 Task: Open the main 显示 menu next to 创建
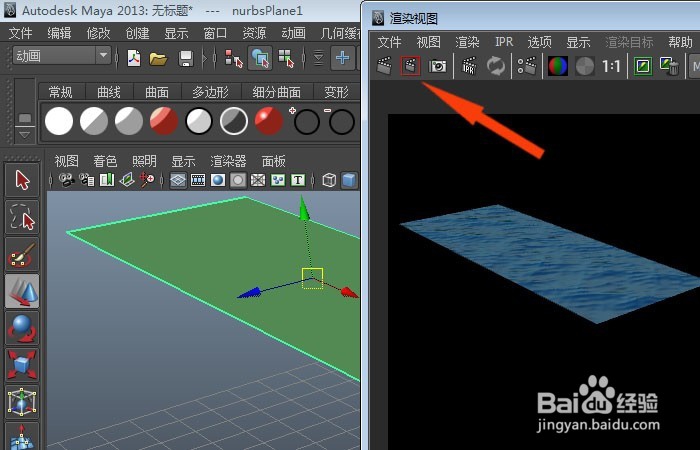[x=176, y=33]
